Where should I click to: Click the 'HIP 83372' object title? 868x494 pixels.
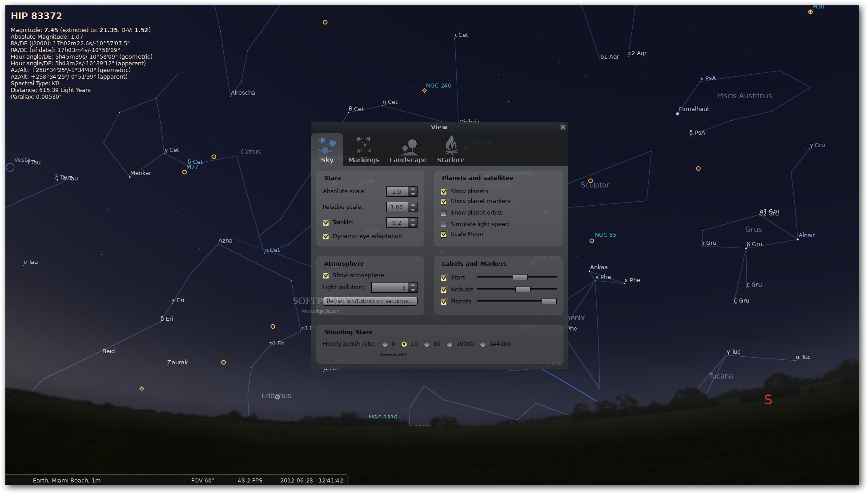pyautogui.click(x=36, y=16)
